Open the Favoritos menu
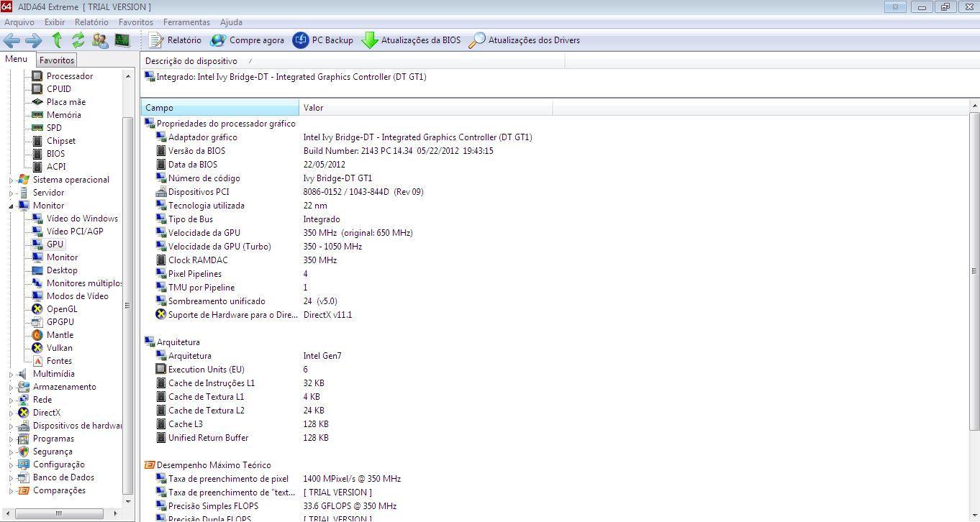This screenshot has height=522, width=980. (x=136, y=22)
